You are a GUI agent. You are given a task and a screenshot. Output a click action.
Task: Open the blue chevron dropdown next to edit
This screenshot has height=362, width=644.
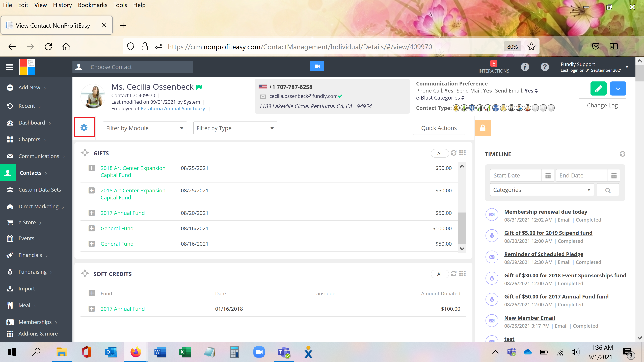tap(618, 88)
